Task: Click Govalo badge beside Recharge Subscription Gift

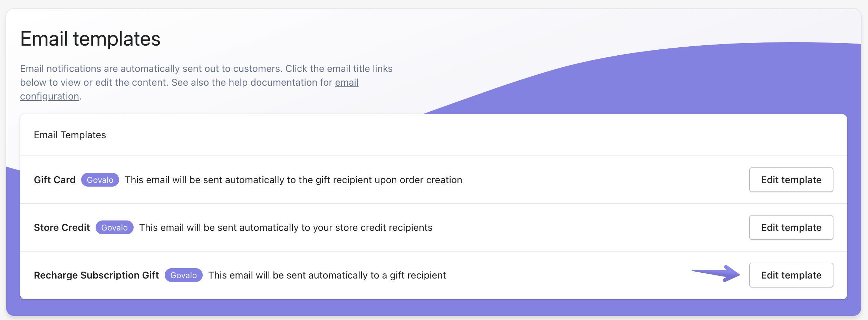Action: [x=183, y=275]
